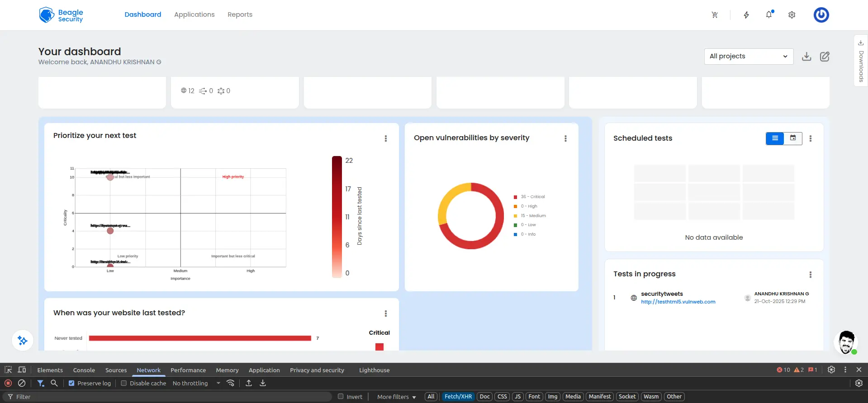Enable the Disable cache checkbox
The width and height of the screenshot is (868, 403).
(123, 383)
